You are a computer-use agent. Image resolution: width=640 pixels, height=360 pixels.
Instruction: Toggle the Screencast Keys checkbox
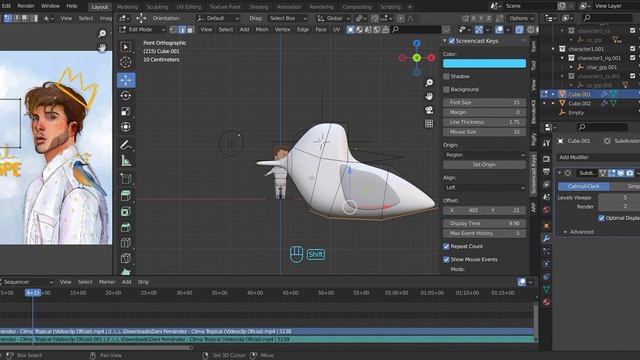(452, 41)
